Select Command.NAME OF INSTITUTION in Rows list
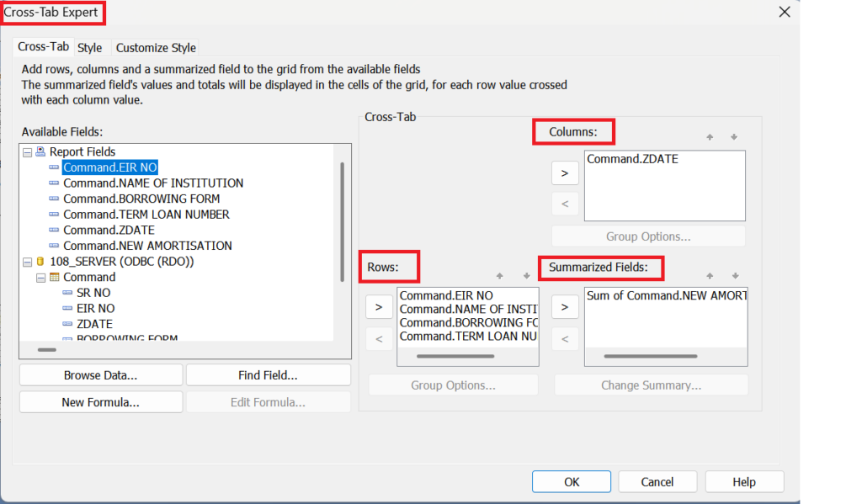This screenshot has height=504, width=862. [x=466, y=310]
